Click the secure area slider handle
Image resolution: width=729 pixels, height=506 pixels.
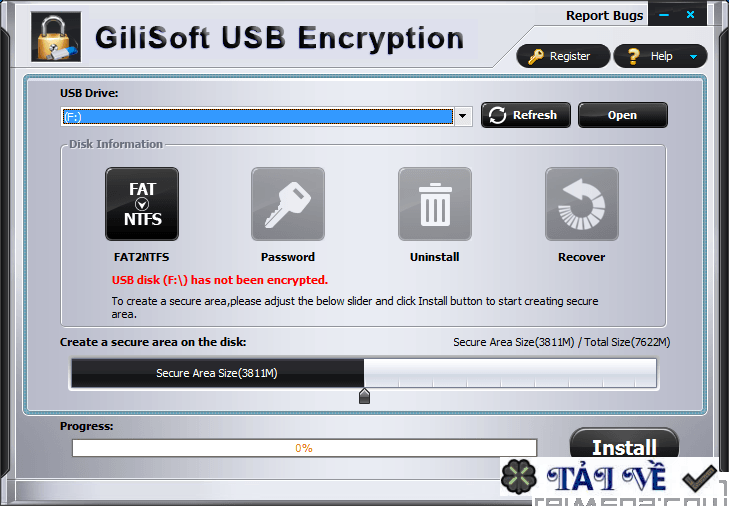364,396
